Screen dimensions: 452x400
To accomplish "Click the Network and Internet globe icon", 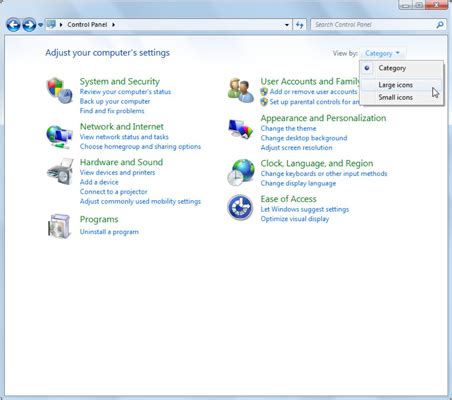I will tap(59, 136).
